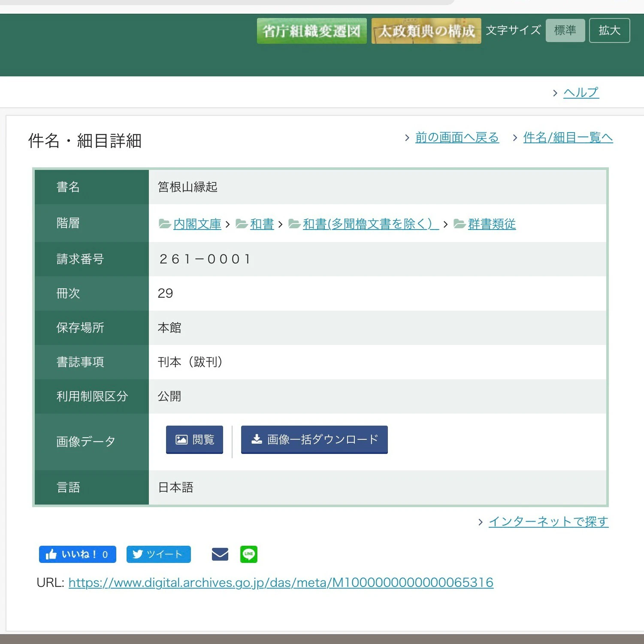Navigate to 内閣文庫 folder

point(197,224)
